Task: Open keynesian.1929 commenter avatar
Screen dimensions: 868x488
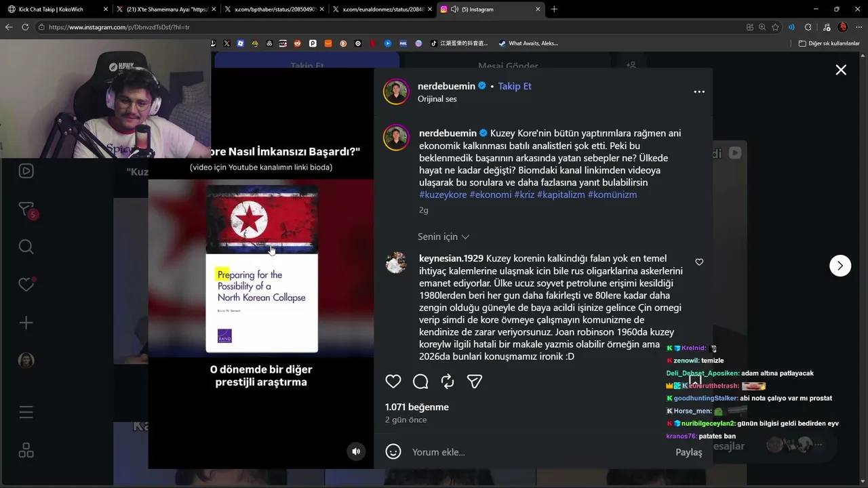Action: [x=396, y=263]
